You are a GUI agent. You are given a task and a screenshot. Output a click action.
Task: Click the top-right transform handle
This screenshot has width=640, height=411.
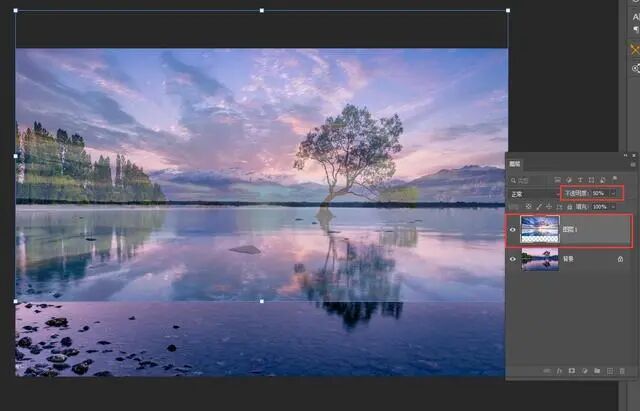tap(508, 11)
